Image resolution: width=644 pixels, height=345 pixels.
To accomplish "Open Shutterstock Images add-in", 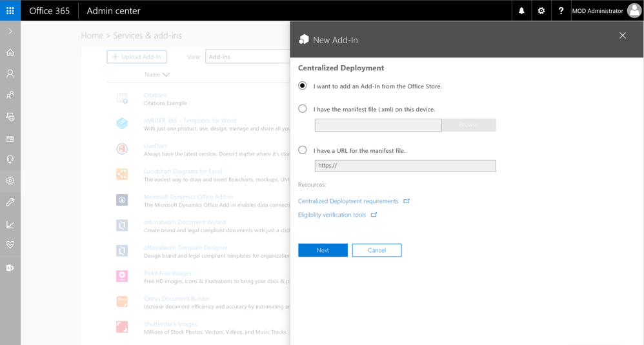I will click(170, 324).
